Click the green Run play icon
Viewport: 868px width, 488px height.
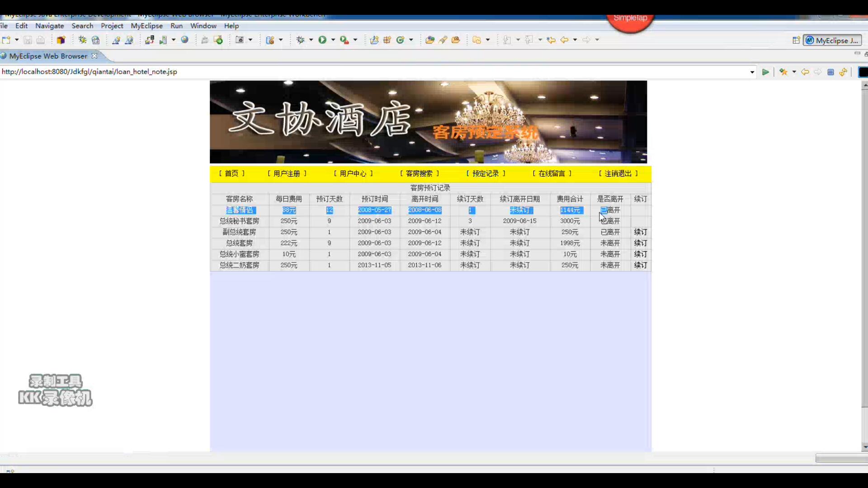pyautogui.click(x=322, y=40)
